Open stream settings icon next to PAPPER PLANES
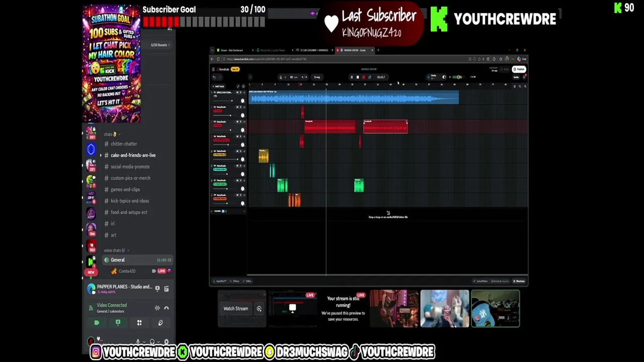Screen dimensions: 644x362 167,289
